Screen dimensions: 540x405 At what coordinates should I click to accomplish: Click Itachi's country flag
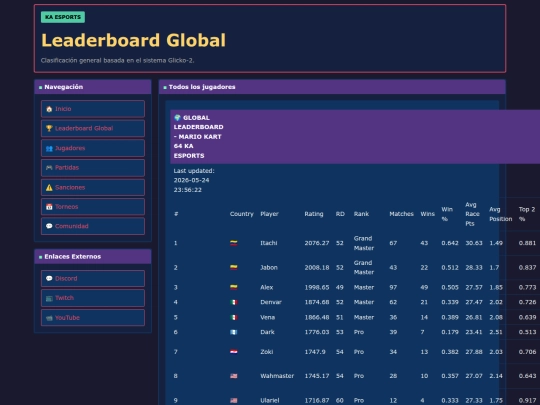tap(233, 243)
